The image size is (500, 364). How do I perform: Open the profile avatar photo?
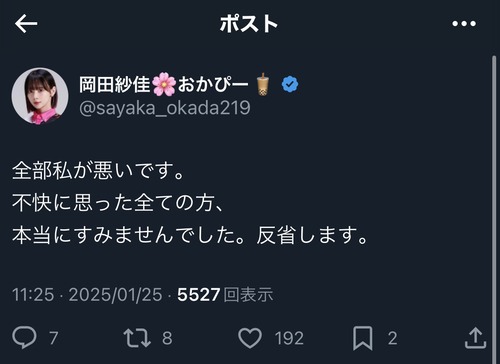coord(40,96)
